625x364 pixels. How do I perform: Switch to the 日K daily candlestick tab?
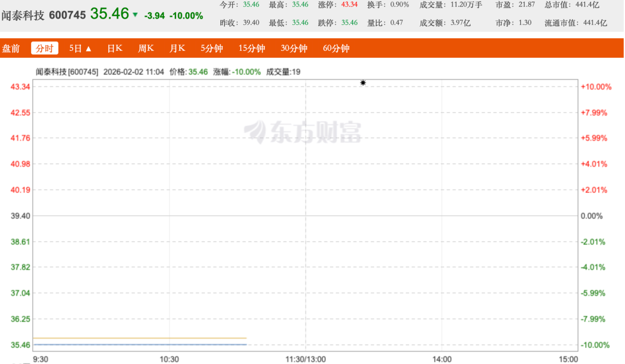pos(115,48)
